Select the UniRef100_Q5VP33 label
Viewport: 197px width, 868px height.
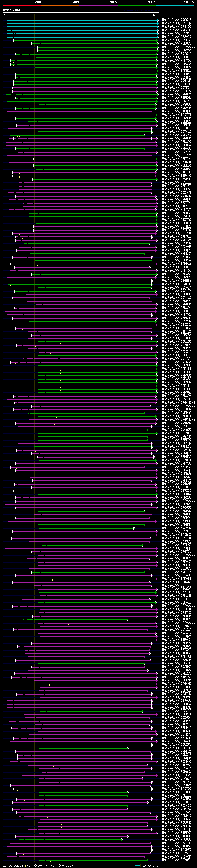point(177,179)
